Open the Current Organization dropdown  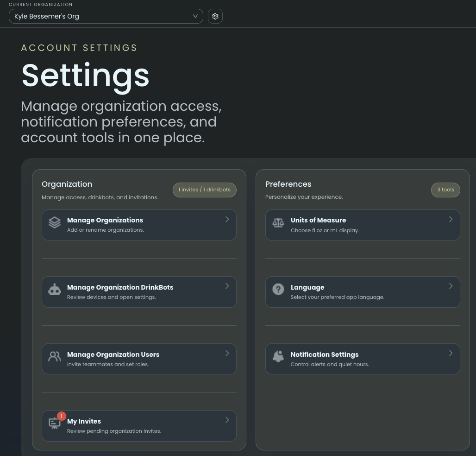[106, 16]
